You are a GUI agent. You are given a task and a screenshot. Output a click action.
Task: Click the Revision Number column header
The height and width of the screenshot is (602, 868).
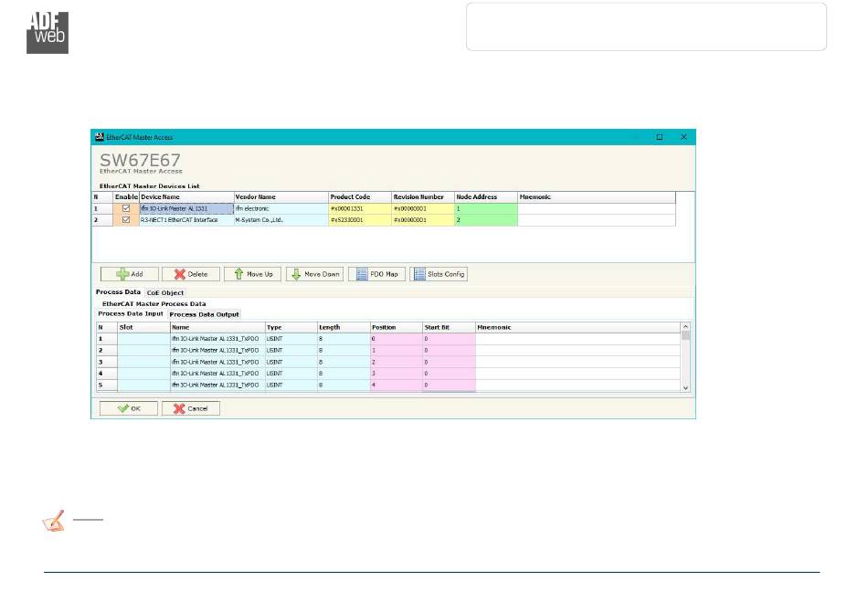point(423,197)
